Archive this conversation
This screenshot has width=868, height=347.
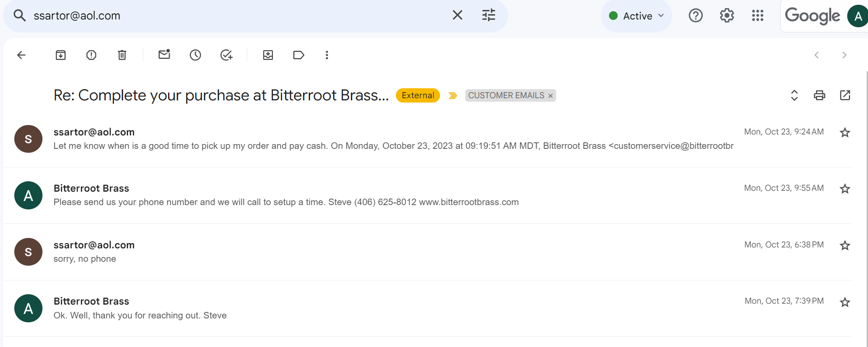61,55
